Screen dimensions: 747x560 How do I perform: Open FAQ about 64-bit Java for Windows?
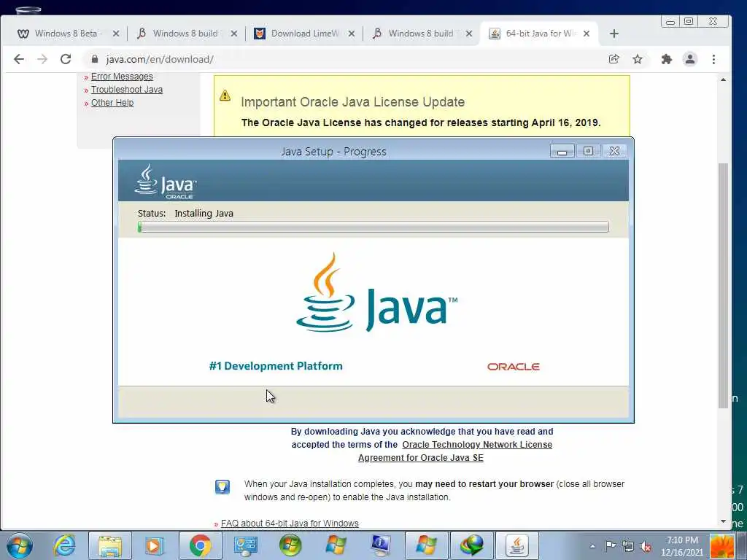click(290, 524)
